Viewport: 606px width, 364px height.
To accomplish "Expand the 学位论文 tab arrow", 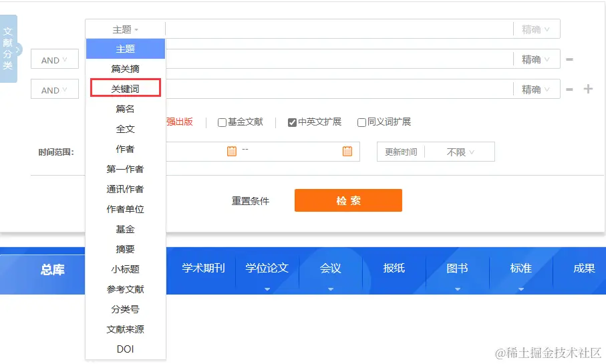I will [x=267, y=289].
